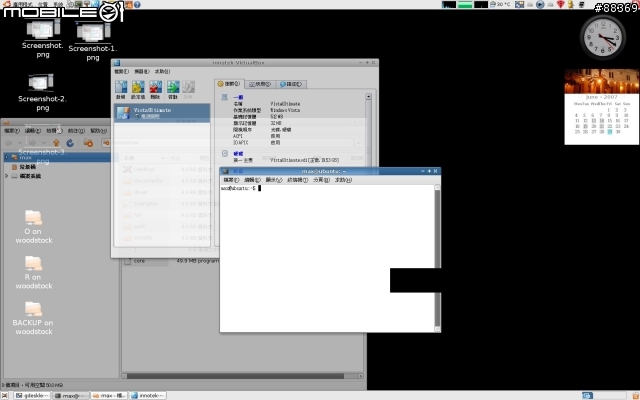Viewport: 640px width, 400px height.
Task: Click the red Delete machine icon in VirtualBox
Action: 156,89
